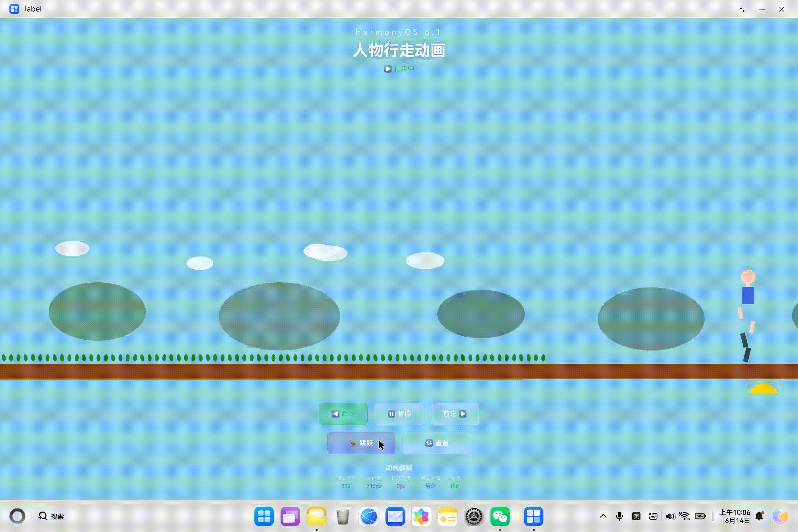Expand the system tray caret

603,516
